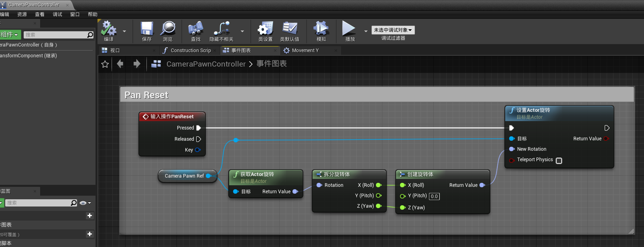This screenshot has height=247, width=644.
Task: Click the components search field
Action: [55, 35]
